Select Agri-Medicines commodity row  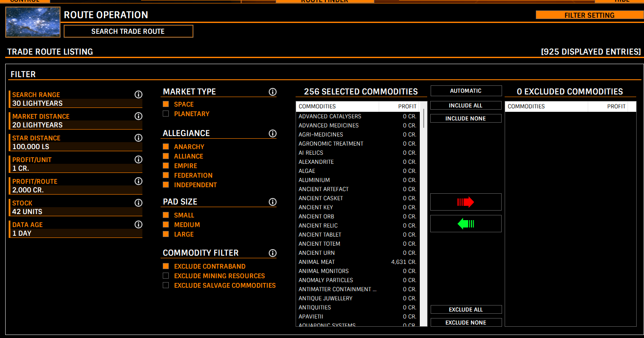click(358, 134)
